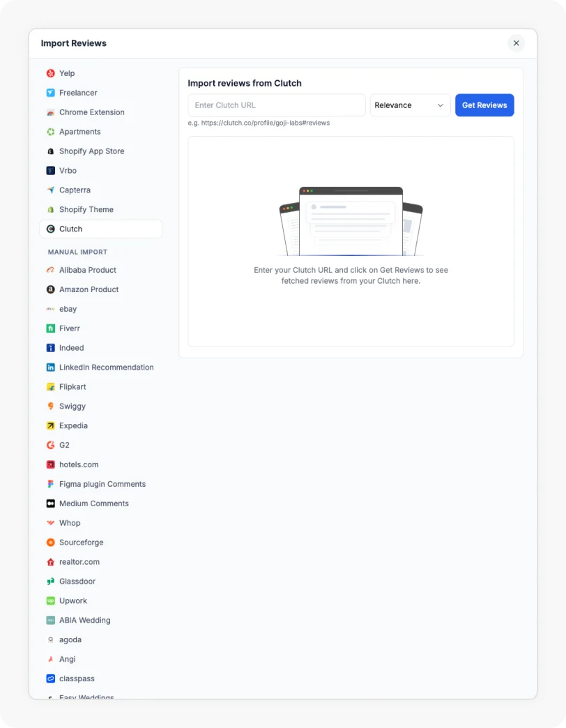The width and height of the screenshot is (566, 728).
Task: Click the Upwork green icon
Action: [51, 601]
